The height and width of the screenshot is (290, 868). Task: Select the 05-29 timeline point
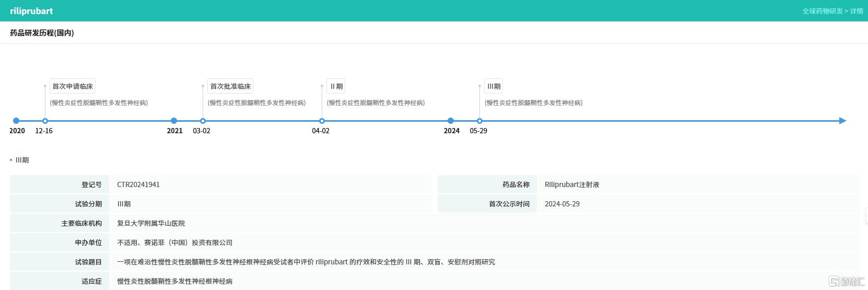479,121
